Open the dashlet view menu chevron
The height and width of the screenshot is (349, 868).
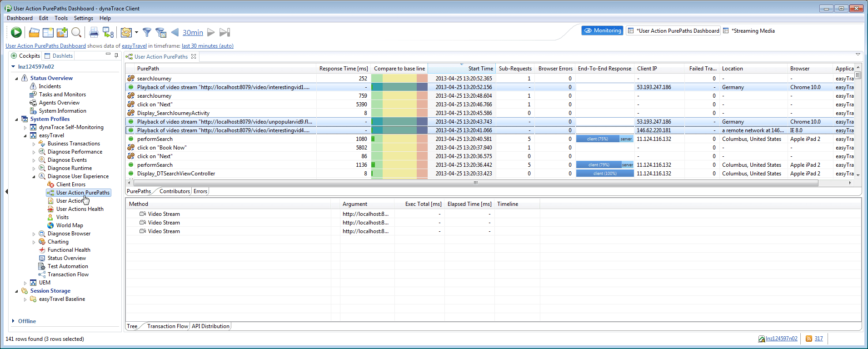point(858,55)
